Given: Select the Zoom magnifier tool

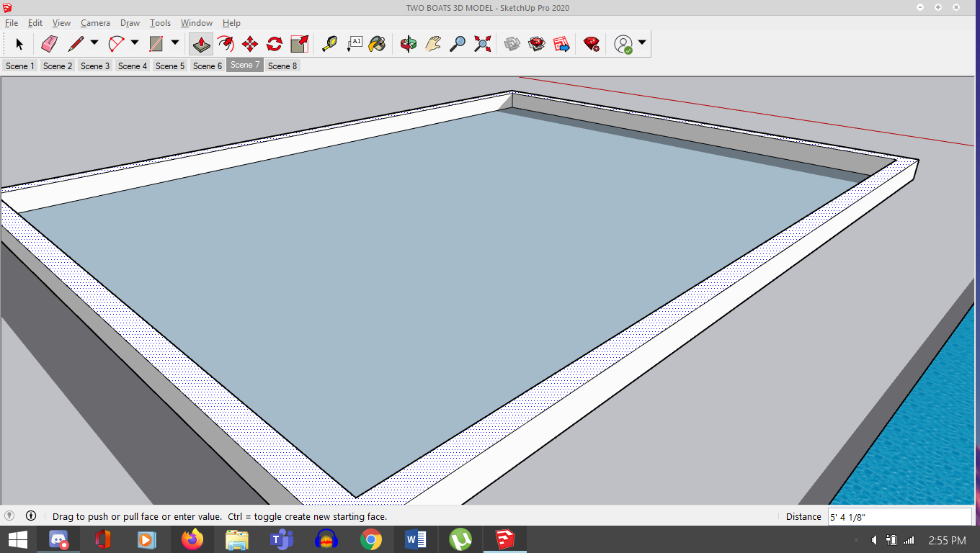Looking at the screenshot, I should coord(458,44).
